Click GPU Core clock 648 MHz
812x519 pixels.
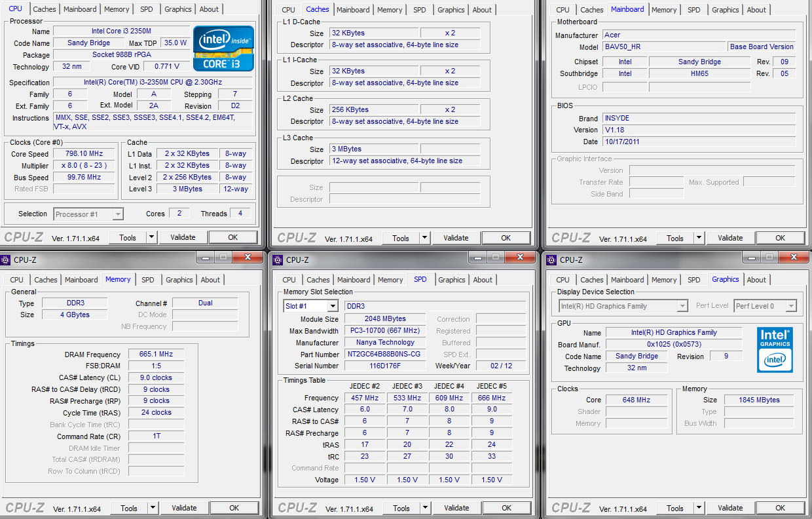(x=637, y=400)
